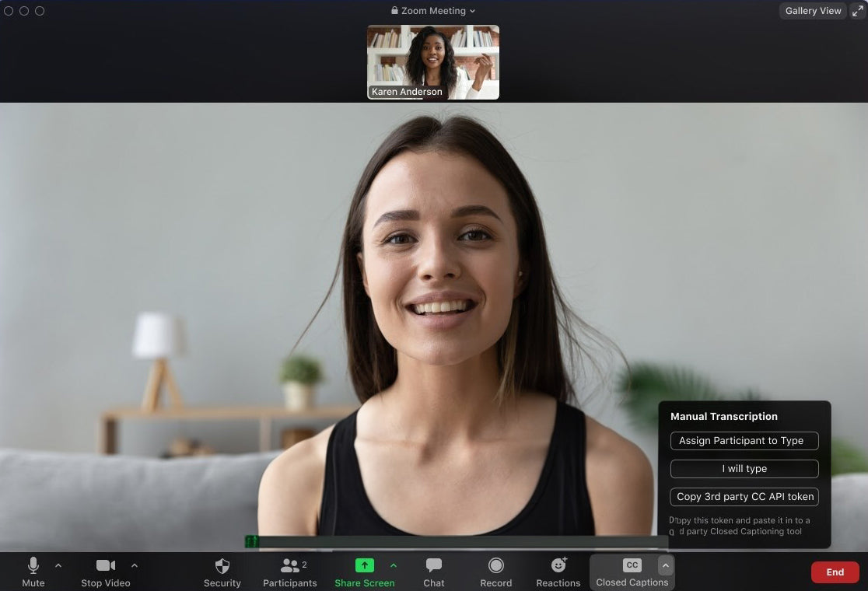
Task: Click the Closed Captions CC icon
Action: [632, 565]
